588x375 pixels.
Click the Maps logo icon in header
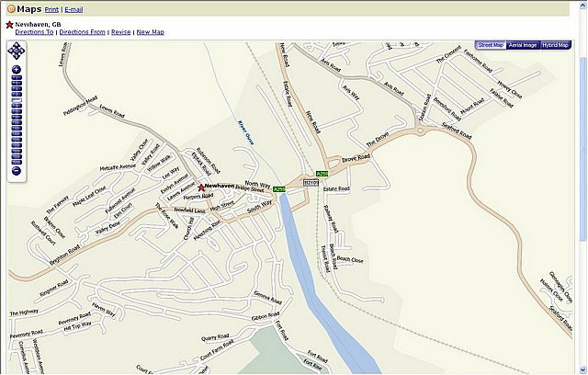(x=9, y=7)
